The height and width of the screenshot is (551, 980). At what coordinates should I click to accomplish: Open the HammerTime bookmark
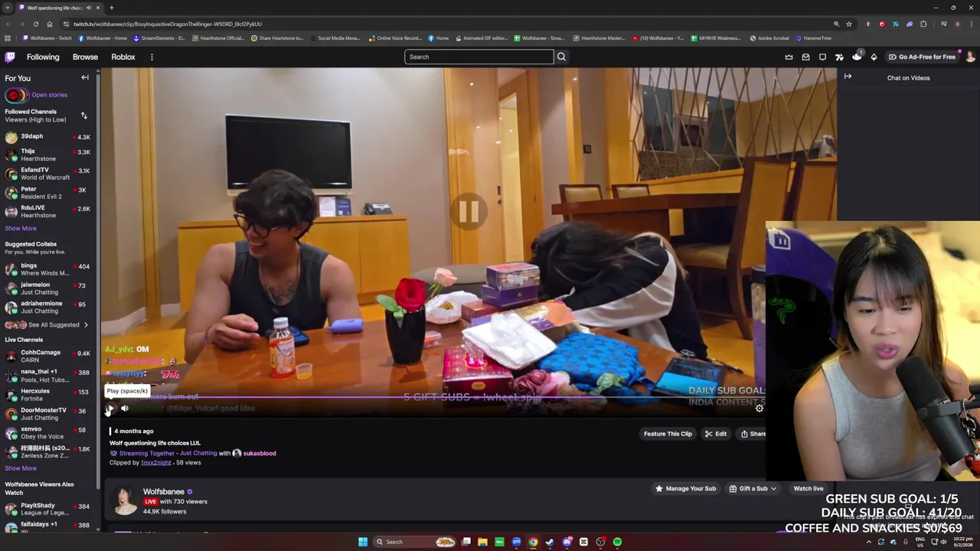pyautogui.click(x=813, y=38)
